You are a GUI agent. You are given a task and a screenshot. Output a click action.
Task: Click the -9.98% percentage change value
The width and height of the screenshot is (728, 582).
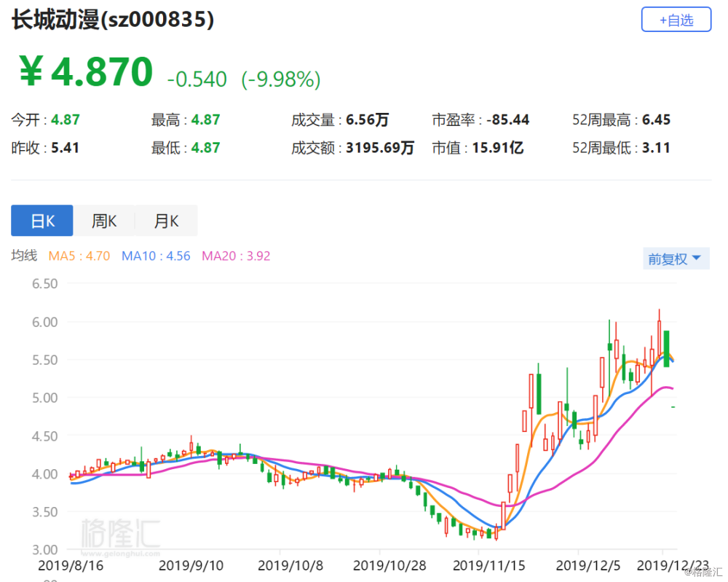pyautogui.click(x=281, y=79)
